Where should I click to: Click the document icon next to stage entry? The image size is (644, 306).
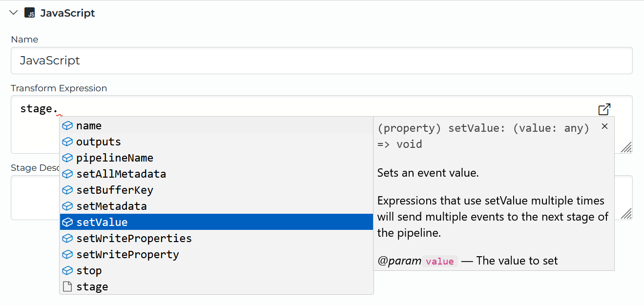tap(67, 286)
